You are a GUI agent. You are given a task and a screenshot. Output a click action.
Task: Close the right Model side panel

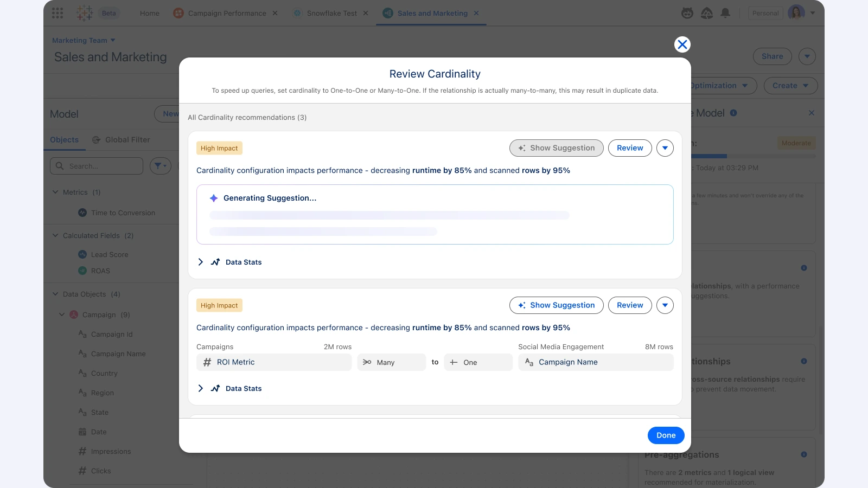(812, 113)
